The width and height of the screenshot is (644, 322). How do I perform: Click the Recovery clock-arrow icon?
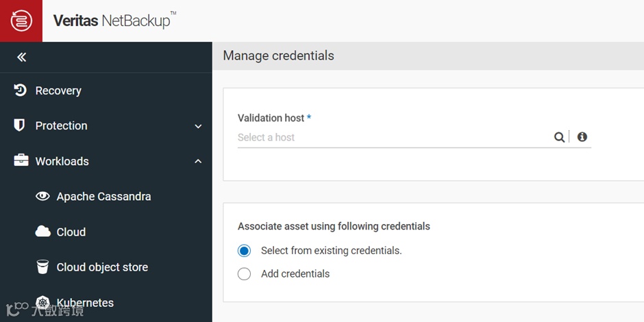pos(20,90)
